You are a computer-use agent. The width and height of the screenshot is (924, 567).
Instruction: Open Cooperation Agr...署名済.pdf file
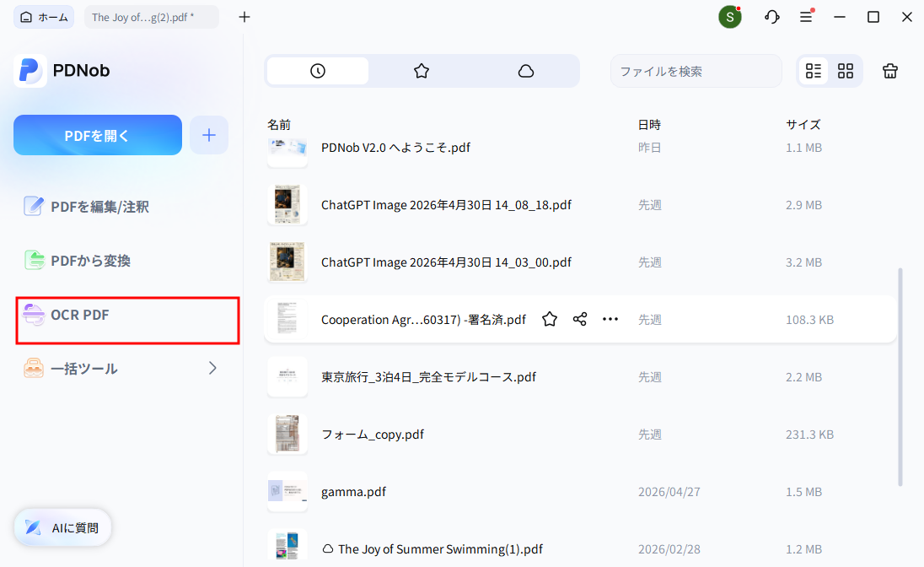423,319
